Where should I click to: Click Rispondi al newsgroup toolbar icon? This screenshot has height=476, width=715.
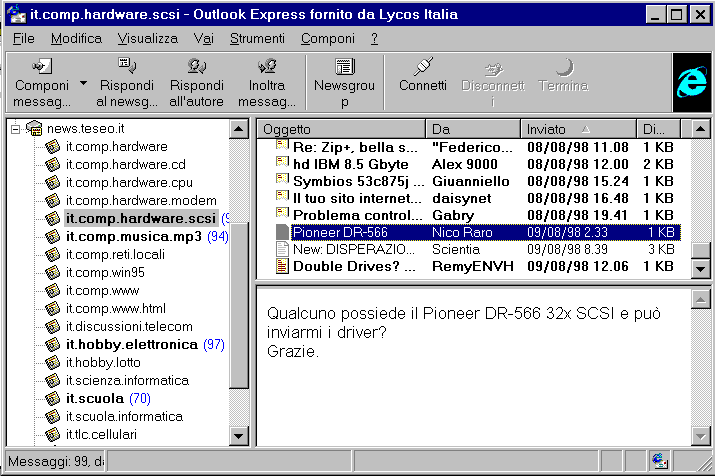pyautogui.click(x=127, y=67)
